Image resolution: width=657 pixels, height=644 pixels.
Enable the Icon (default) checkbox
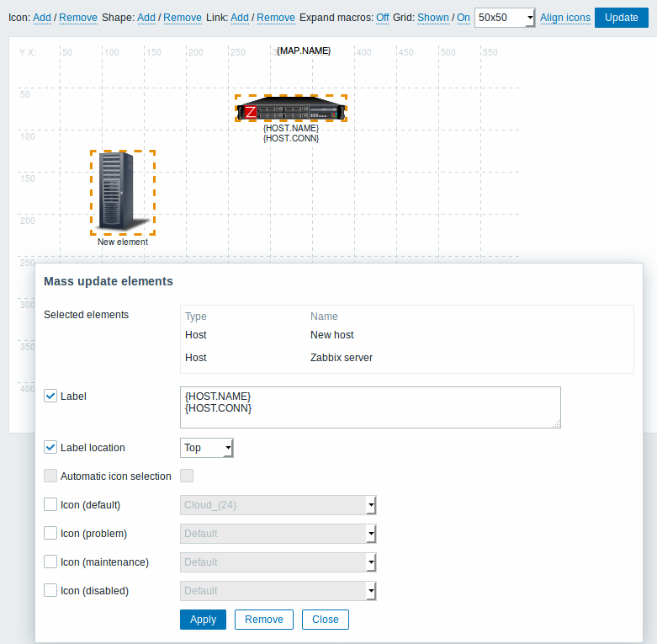click(x=50, y=505)
